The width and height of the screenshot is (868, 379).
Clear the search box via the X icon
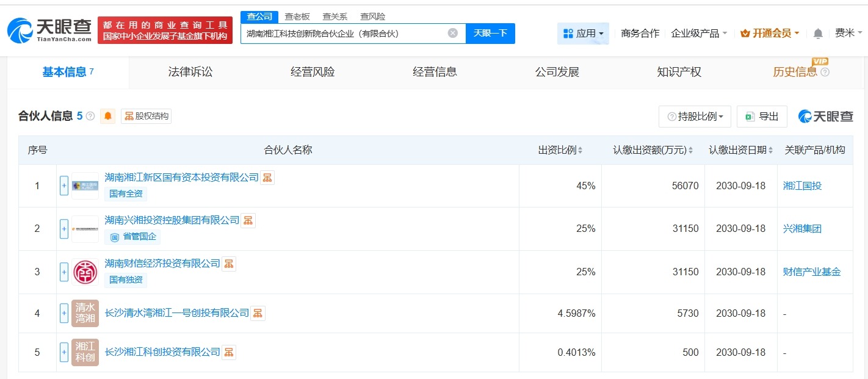(452, 34)
